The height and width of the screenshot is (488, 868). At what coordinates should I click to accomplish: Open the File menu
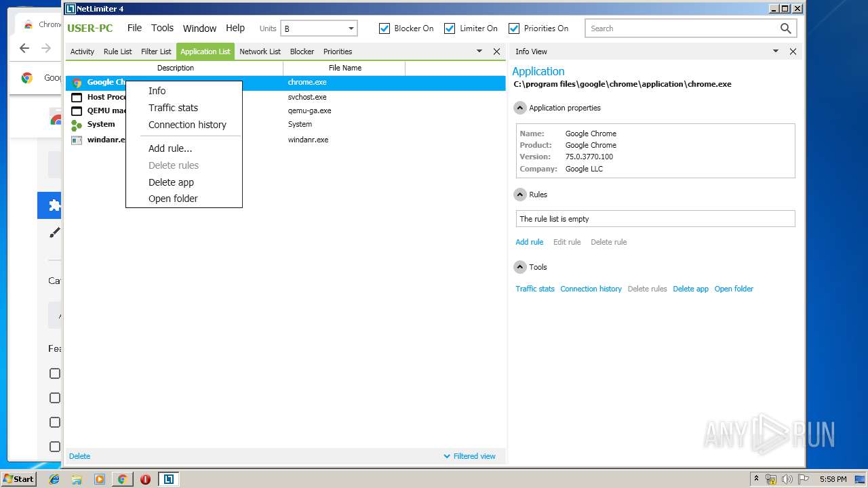[x=134, y=28]
